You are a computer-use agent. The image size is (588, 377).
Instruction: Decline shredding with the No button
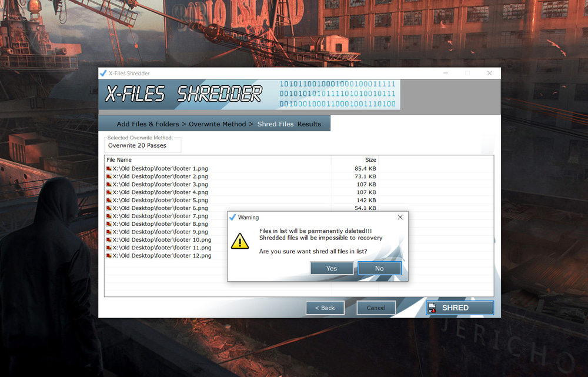pyautogui.click(x=379, y=268)
